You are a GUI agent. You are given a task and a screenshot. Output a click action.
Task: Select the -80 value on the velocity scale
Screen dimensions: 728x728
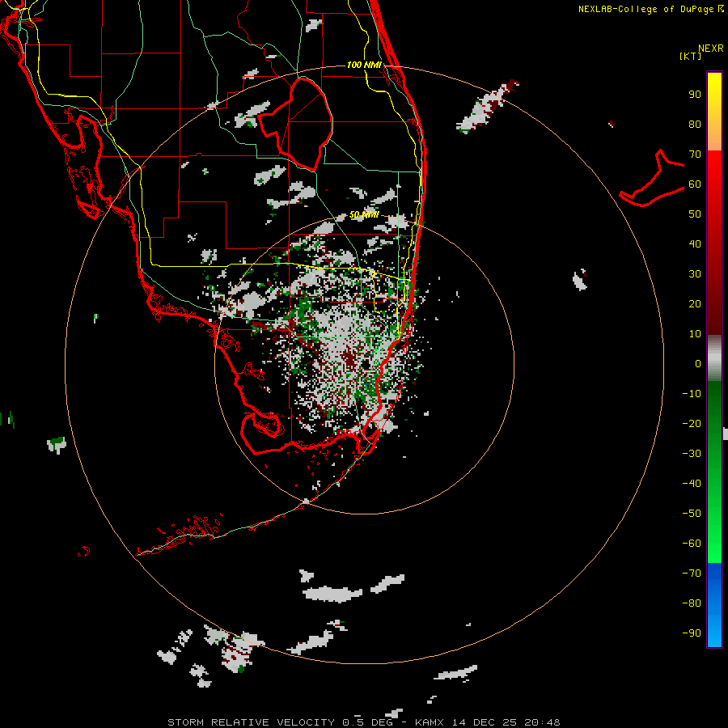692,603
